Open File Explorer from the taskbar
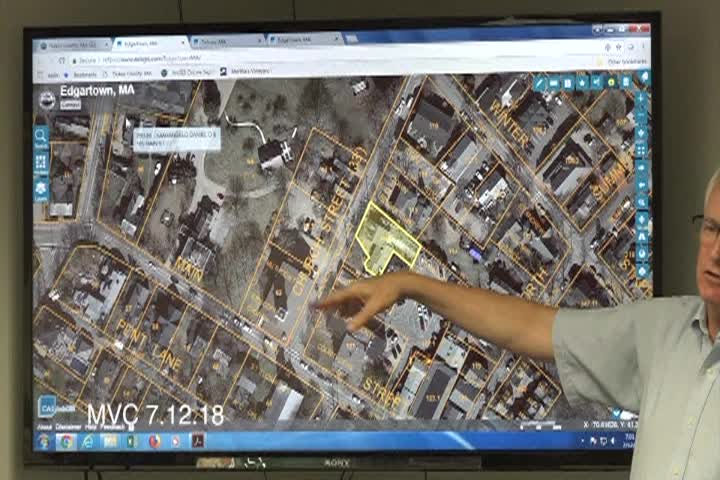This screenshot has width=720, height=480. tap(110, 441)
